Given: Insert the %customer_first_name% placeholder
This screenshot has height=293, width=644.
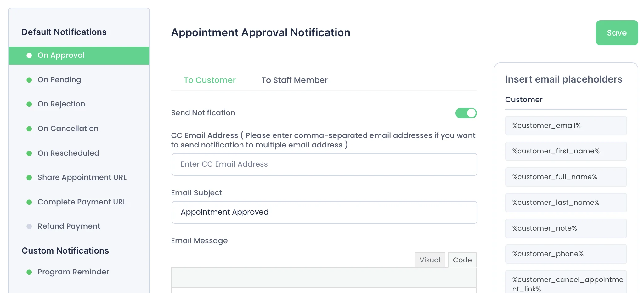Looking at the screenshot, I should point(566,152).
